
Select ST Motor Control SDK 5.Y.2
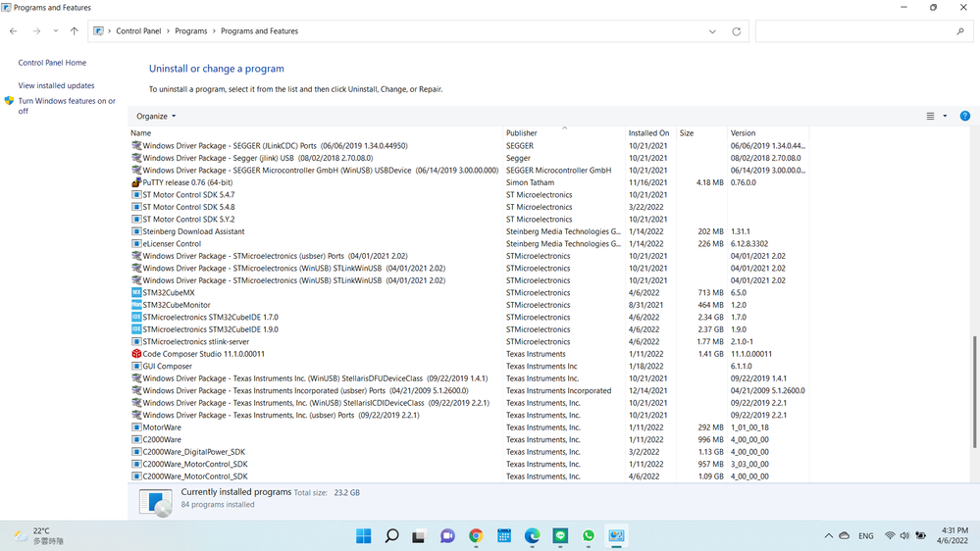coord(468,220)
